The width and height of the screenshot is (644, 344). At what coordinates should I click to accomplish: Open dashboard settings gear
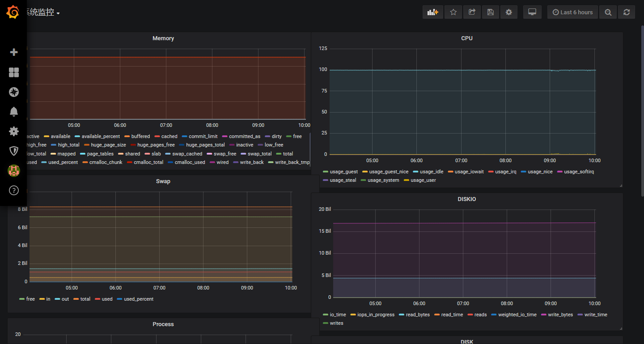point(508,12)
